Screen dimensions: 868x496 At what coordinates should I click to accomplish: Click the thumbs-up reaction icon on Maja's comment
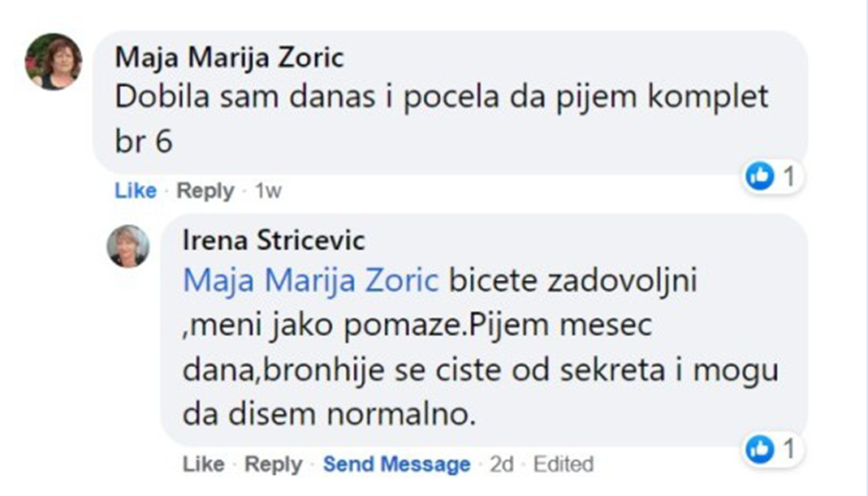pyautogui.click(x=760, y=176)
